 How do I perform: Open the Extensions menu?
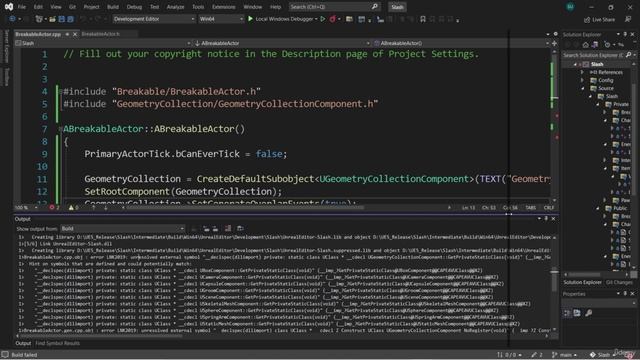(224, 7)
